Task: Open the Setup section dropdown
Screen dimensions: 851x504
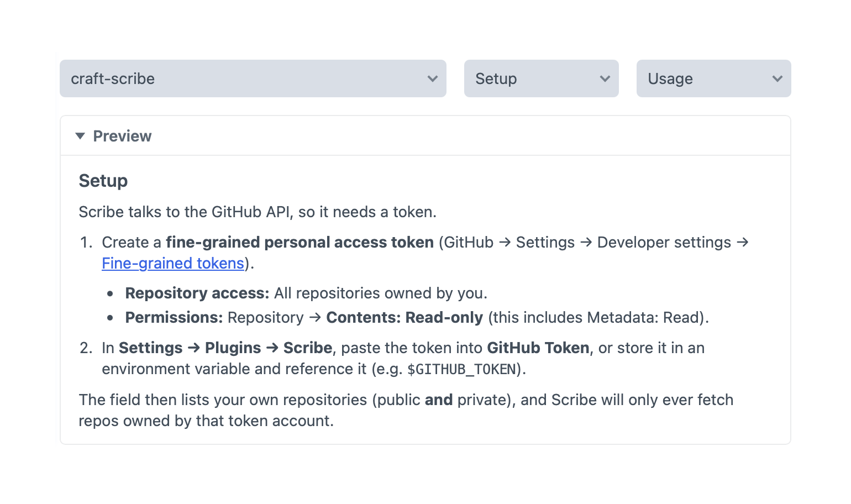Action: coord(542,78)
